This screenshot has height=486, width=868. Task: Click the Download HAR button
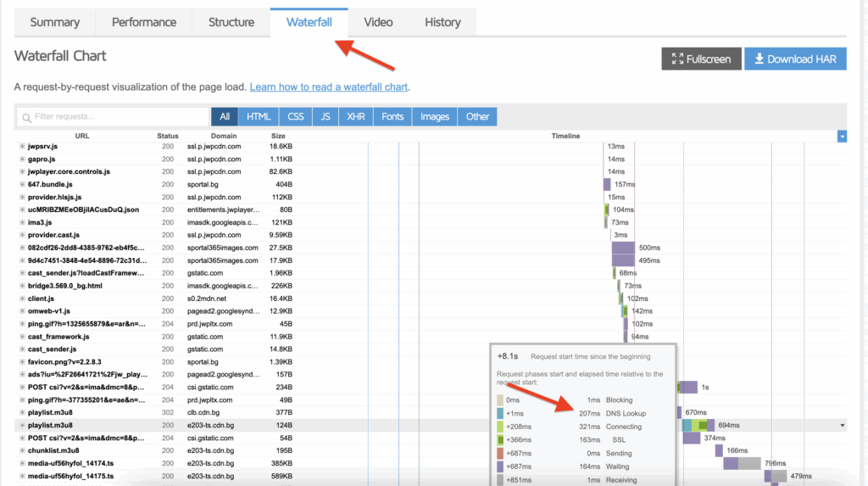[795, 59]
